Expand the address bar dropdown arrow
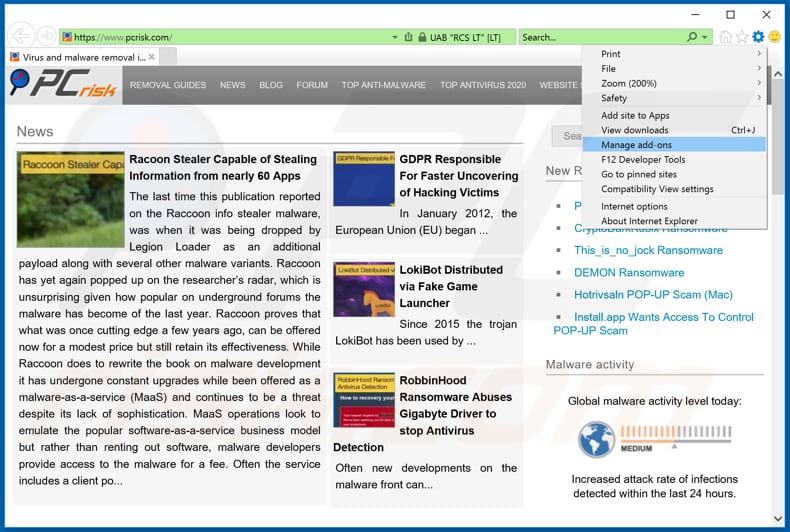This screenshot has height=532, width=790. coord(395,37)
